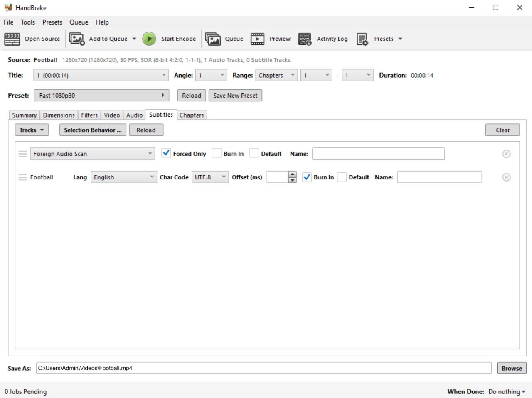Open the Queue panel icon
532x398 pixels.
[x=213, y=39]
